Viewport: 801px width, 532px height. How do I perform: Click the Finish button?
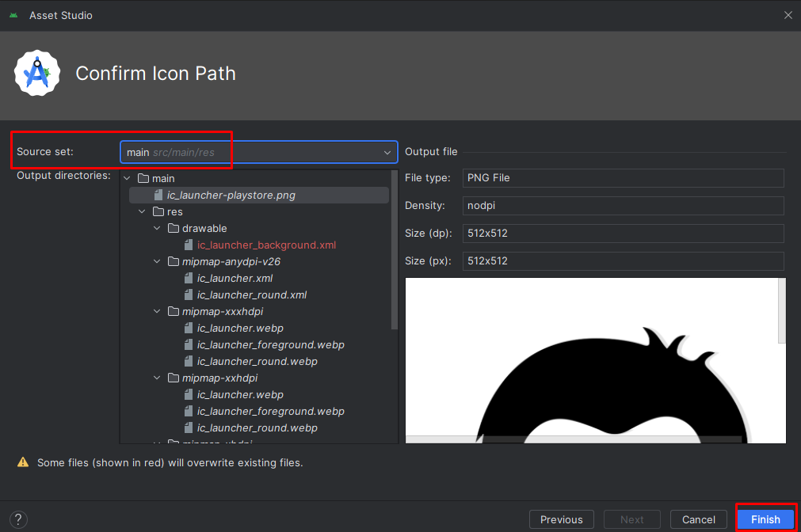765,519
